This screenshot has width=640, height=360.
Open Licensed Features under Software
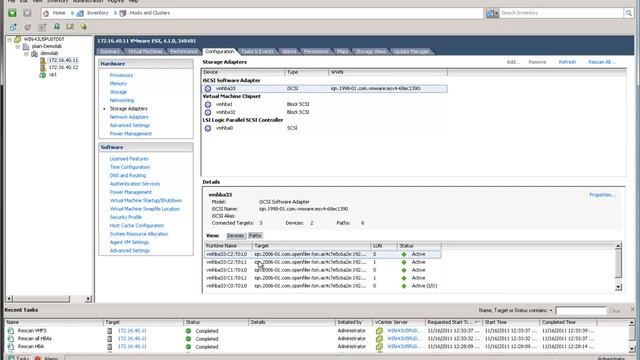coord(129,159)
